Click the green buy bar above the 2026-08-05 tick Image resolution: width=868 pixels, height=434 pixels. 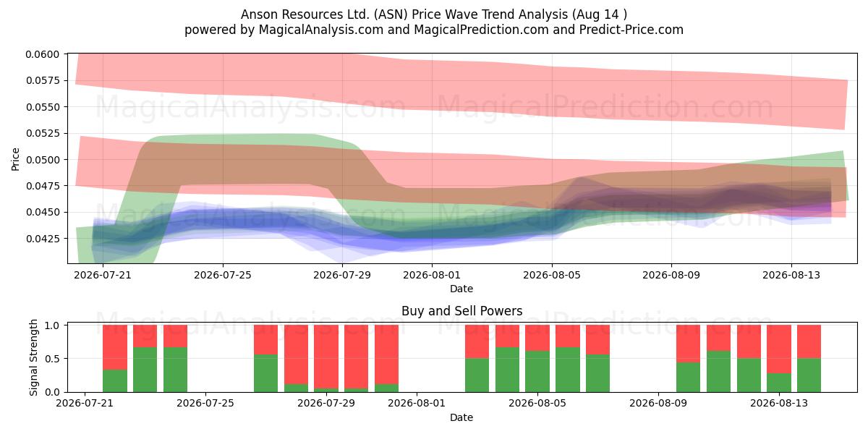537,372
